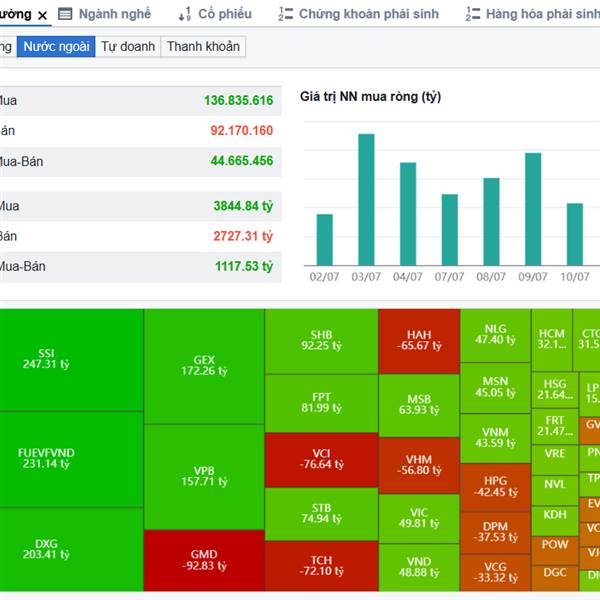Click the Ngành nghề tab icon
Viewport: 600px width, 600px height.
click(65, 14)
